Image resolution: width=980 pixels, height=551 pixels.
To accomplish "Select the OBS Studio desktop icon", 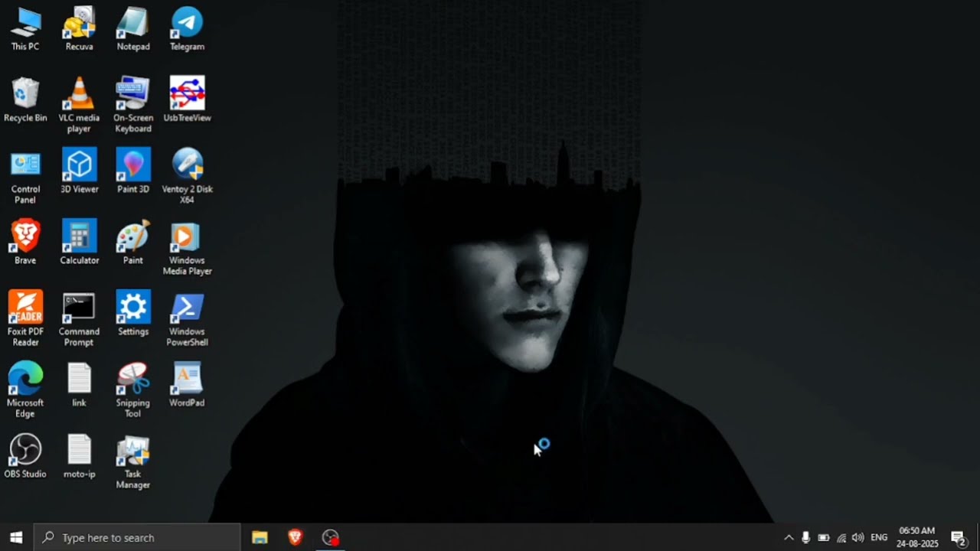I will tap(25, 455).
